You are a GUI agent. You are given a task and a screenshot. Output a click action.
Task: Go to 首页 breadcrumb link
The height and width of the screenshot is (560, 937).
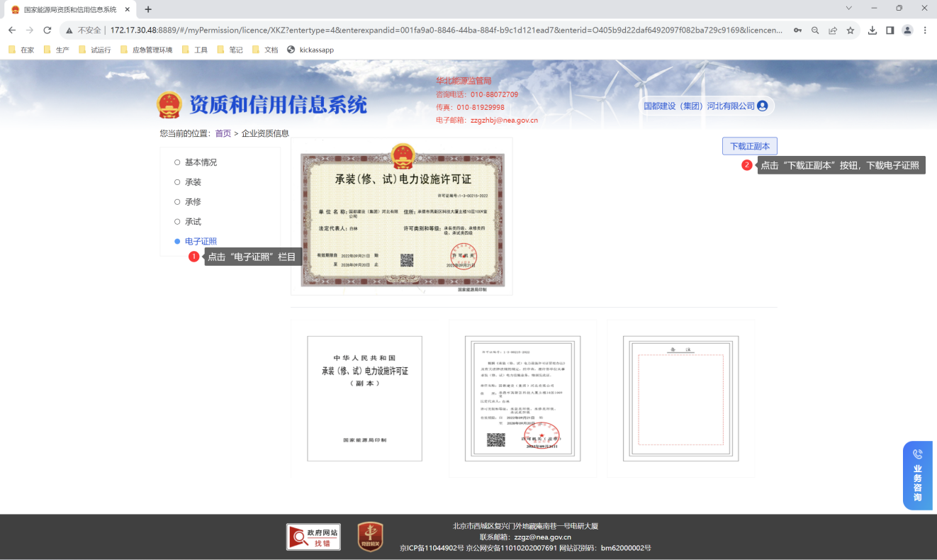point(223,133)
